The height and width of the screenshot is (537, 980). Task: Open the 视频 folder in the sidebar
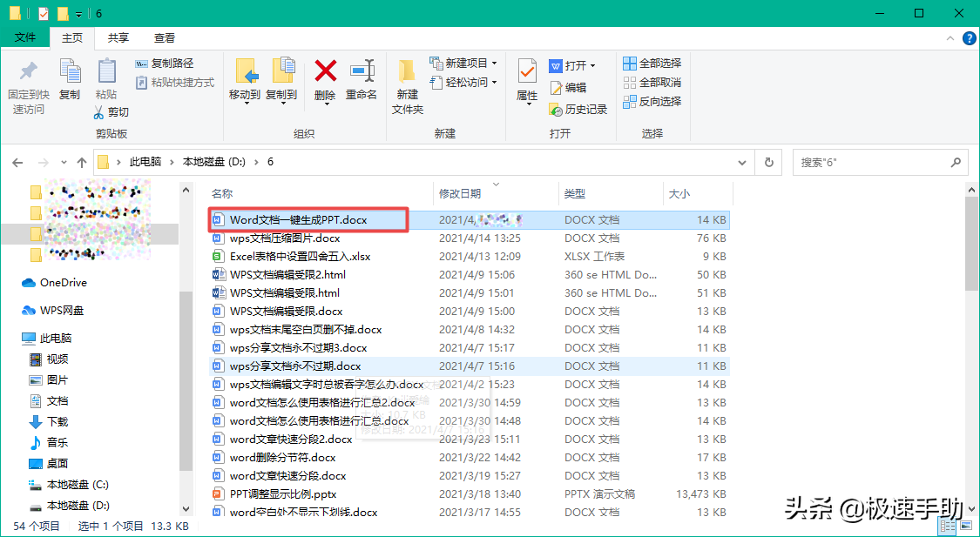(50, 359)
